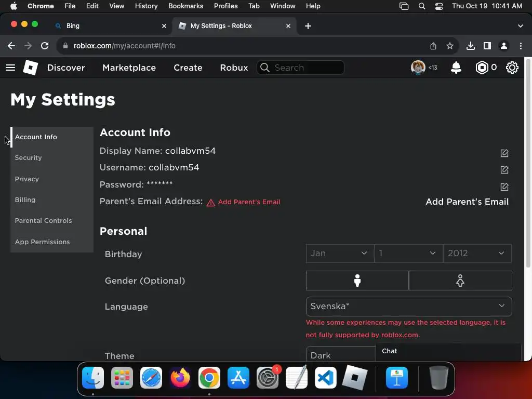Image resolution: width=532 pixels, height=399 pixels.
Task: Select the male gender option
Action: coord(357,281)
